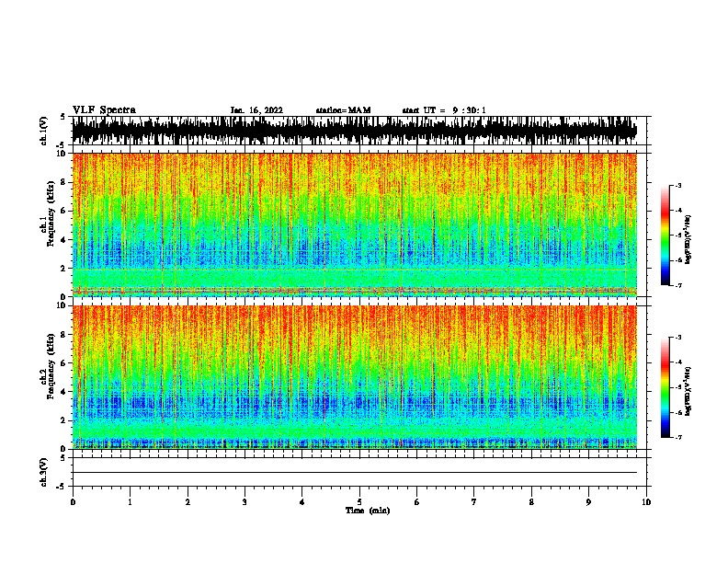The width and height of the screenshot is (728, 563).
Task: Click the time axis tick label "1"
Action: tap(130, 502)
